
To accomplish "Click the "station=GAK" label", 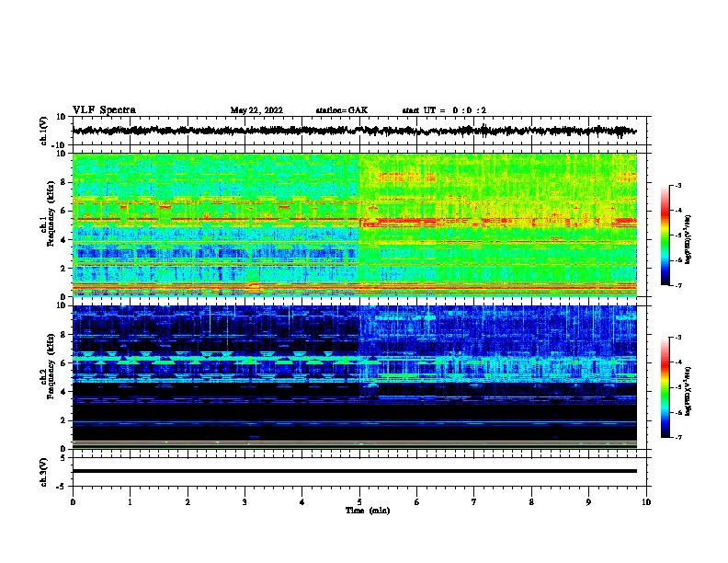I will [342, 110].
